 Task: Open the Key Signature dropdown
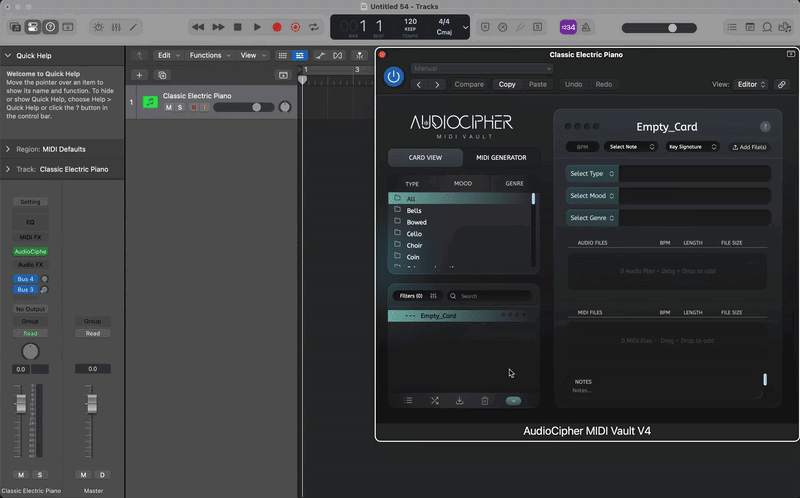[x=692, y=147]
